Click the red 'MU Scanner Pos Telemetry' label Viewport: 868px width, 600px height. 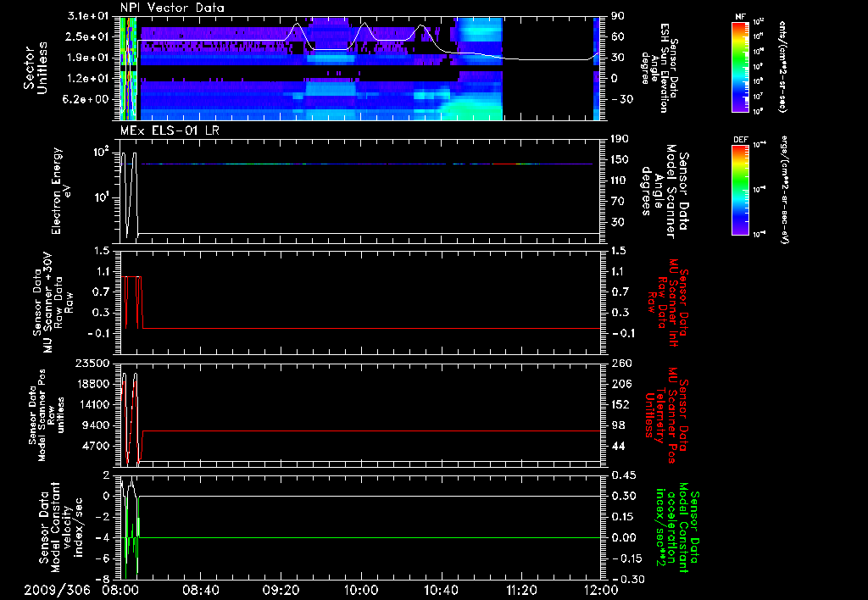[x=666, y=415]
